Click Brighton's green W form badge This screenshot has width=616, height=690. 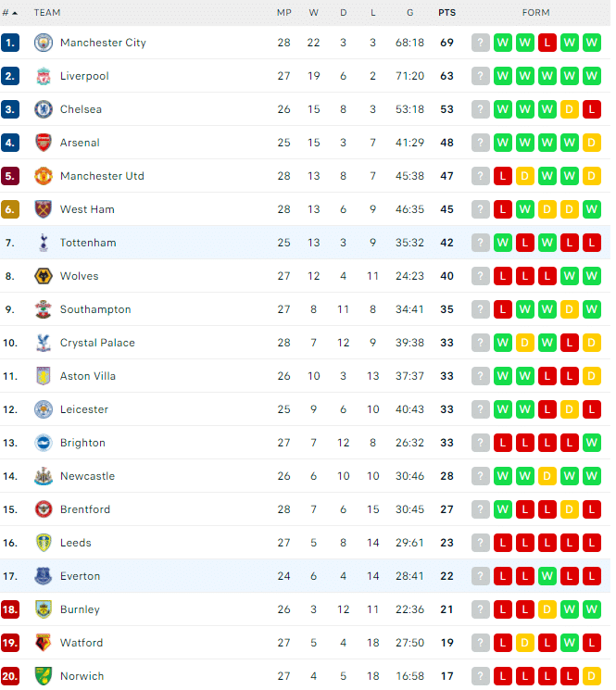pos(592,443)
